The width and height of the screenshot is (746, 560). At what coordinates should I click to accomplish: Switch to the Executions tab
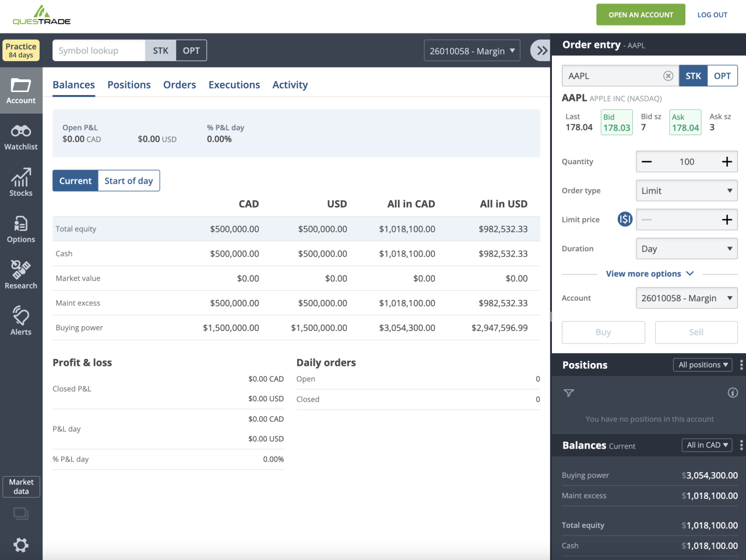(x=234, y=85)
